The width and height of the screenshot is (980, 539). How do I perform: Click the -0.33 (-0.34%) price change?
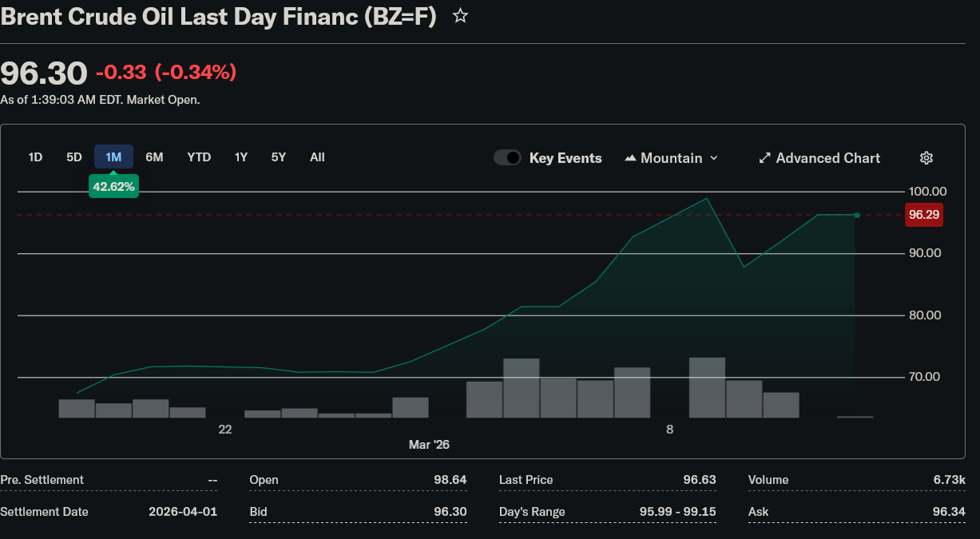pos(166,73)
